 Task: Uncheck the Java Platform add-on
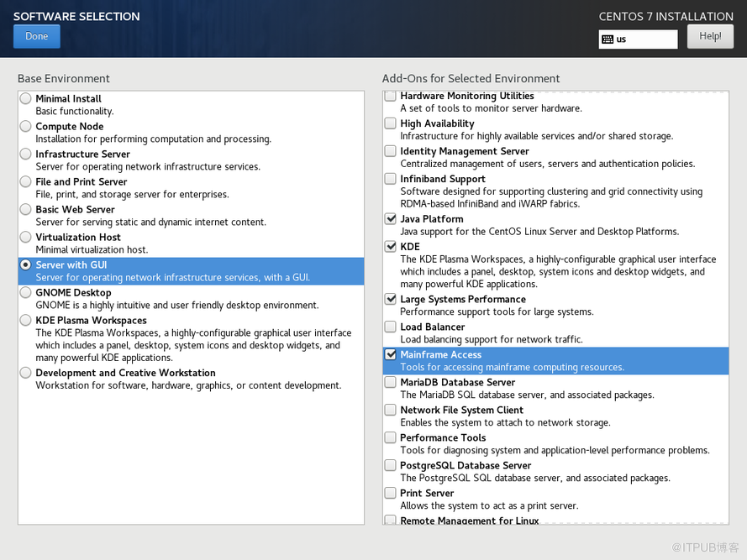(391, 219)
